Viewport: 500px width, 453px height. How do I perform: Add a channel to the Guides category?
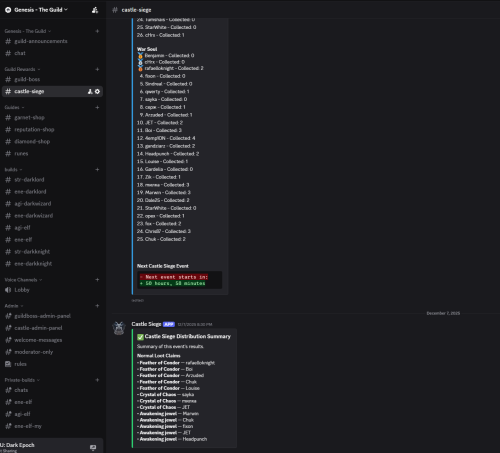[97, 107]
